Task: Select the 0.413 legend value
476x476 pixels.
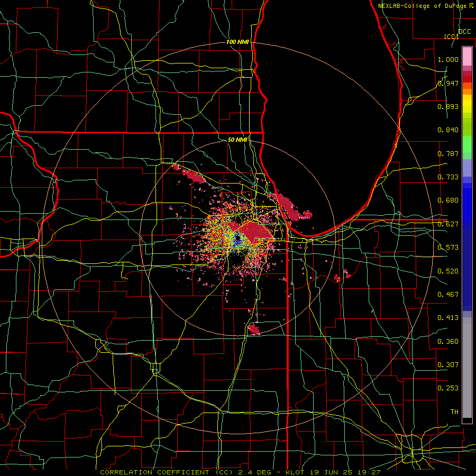Action: (x=448, y=318)
